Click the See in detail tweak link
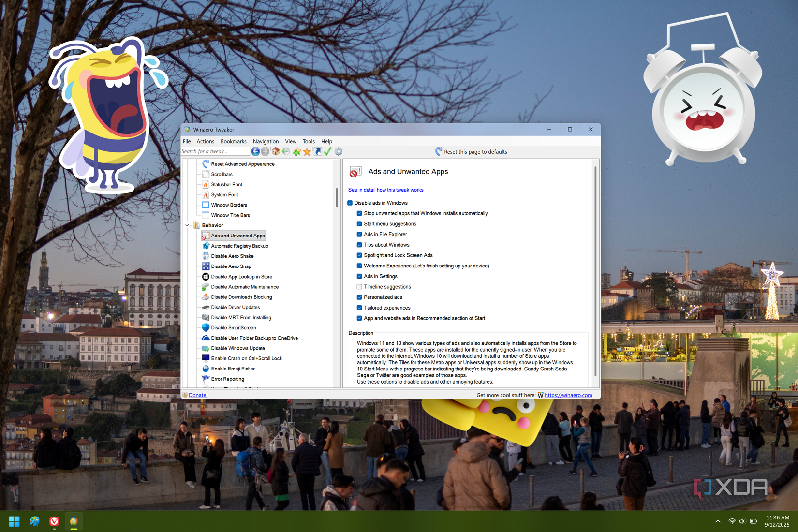This screenshot has width=798, height=532. pyautogui.click(x=385, y=190)
